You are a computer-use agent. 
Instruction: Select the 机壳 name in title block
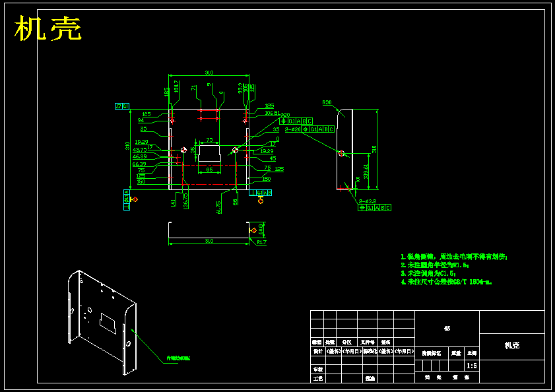[512, 345]
